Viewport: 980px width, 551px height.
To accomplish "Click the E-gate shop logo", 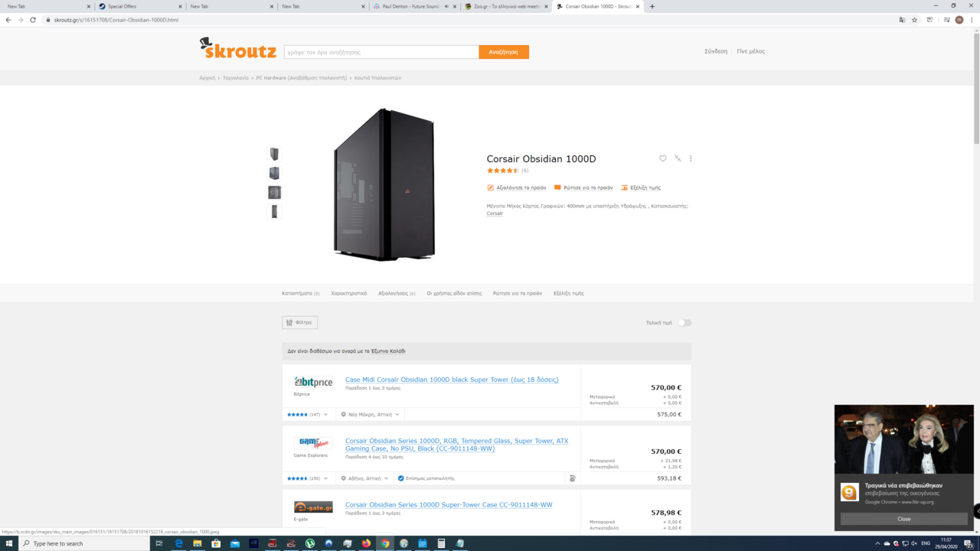I will tap(313, 507).
